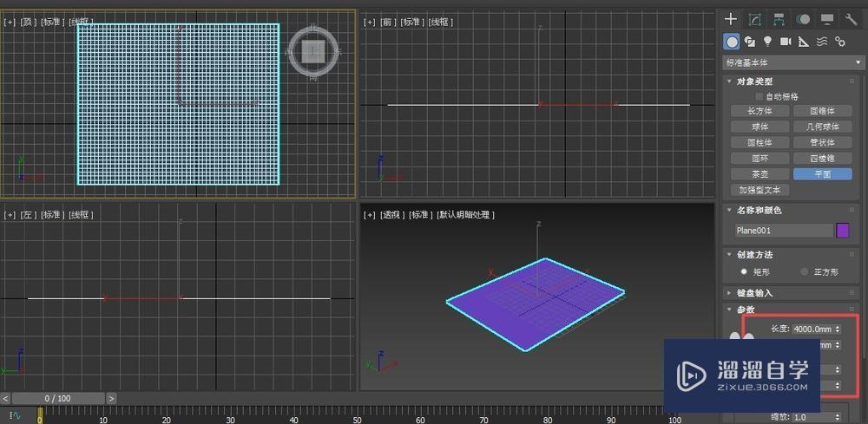This screenshot has height=424, width=868.
Task: Create a 圆柱体 cylinder primitive
Action: pos(760,142)
